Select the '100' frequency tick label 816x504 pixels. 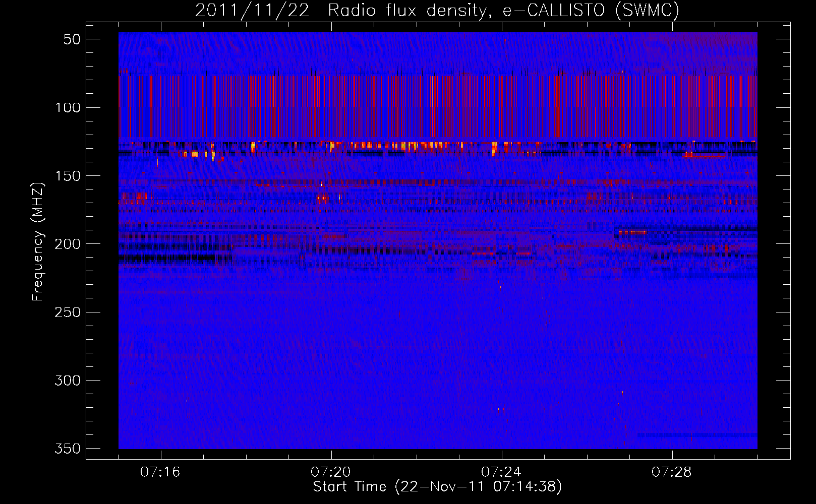click(x=68, y=107)
